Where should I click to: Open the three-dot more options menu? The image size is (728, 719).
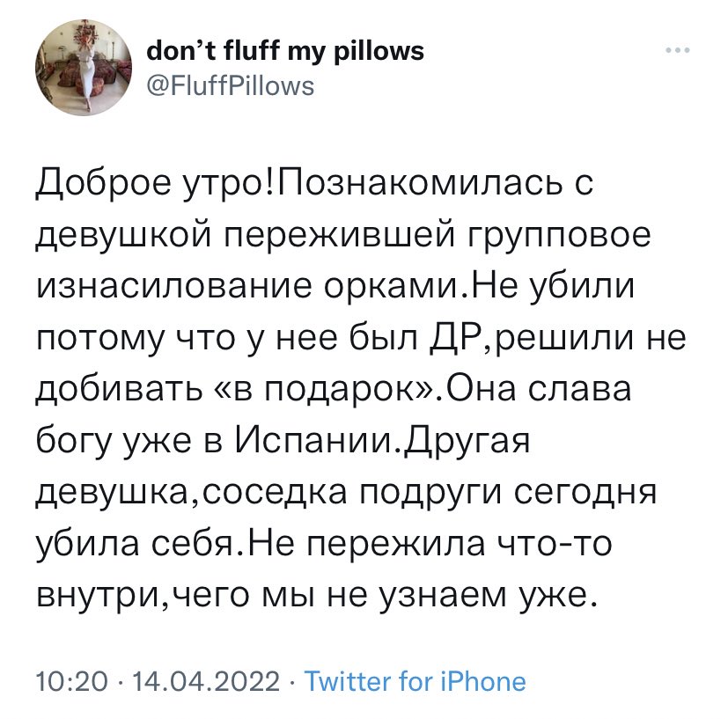point(678,49)
